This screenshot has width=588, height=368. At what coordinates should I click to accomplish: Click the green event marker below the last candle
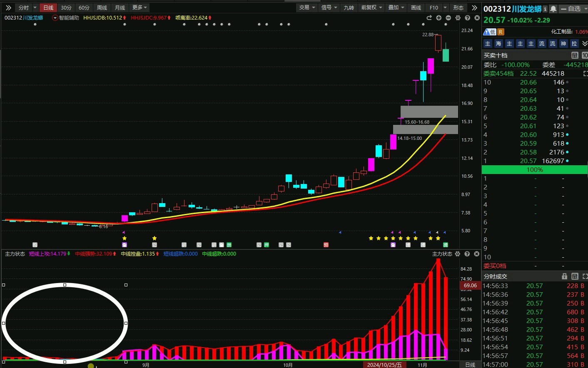click(446, 245)
